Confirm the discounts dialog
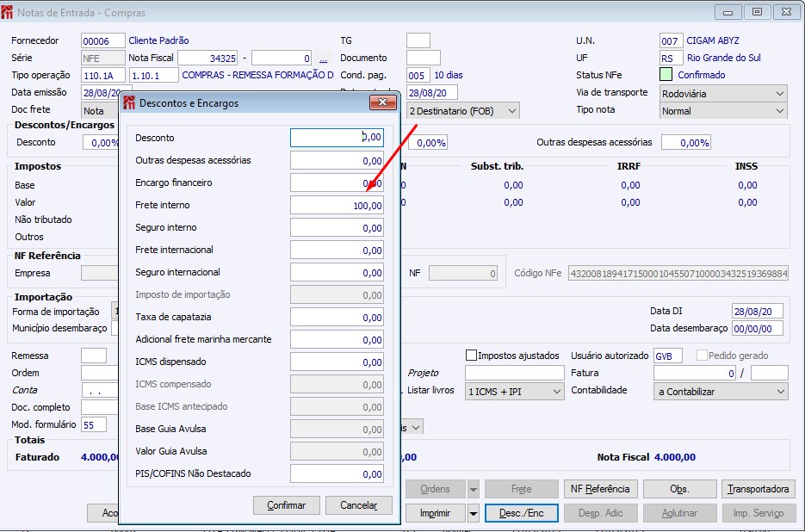 pos(287,505)
